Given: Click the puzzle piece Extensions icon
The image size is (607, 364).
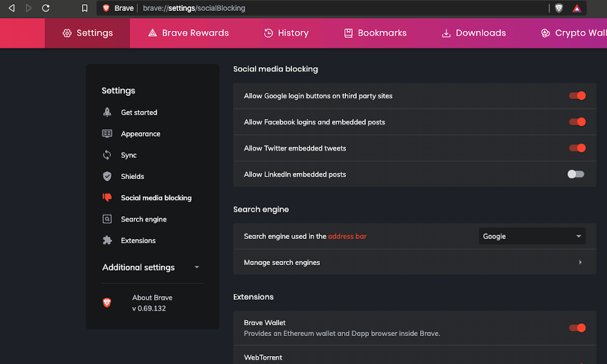Looking at the screenshot, I should click(x=107, y=240).
